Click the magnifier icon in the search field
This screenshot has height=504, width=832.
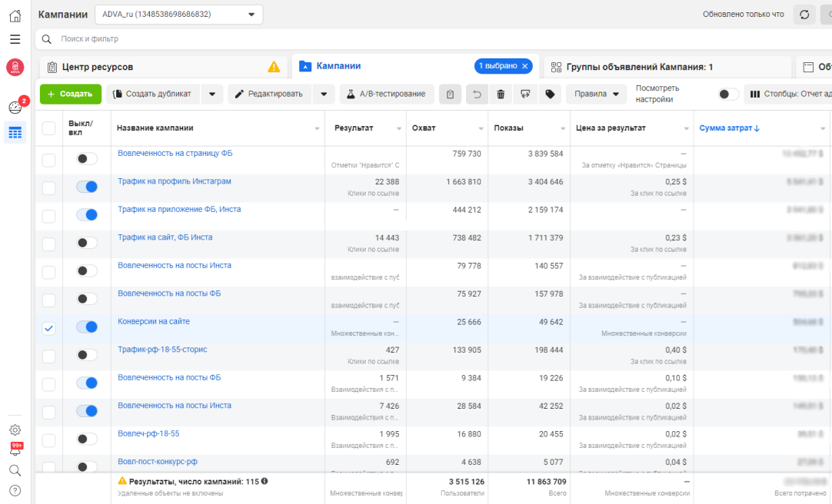click(47, 39)
